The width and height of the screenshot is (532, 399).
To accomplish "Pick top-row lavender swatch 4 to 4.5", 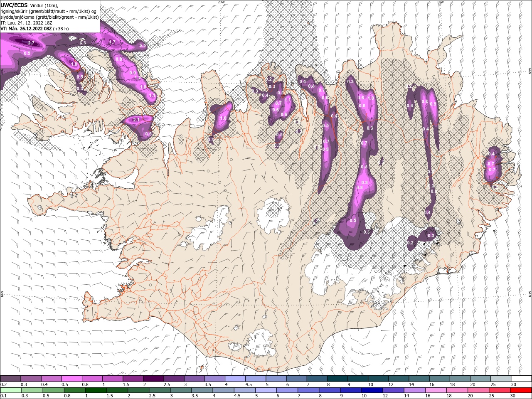I will (x=235, y=379).
